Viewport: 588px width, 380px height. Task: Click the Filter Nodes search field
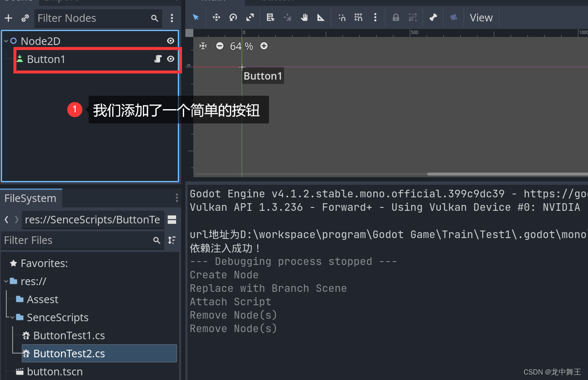[x=98, y=18]
